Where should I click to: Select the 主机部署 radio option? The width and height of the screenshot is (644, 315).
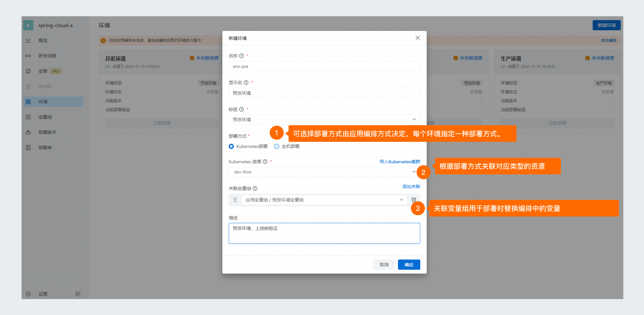(276, 146)
